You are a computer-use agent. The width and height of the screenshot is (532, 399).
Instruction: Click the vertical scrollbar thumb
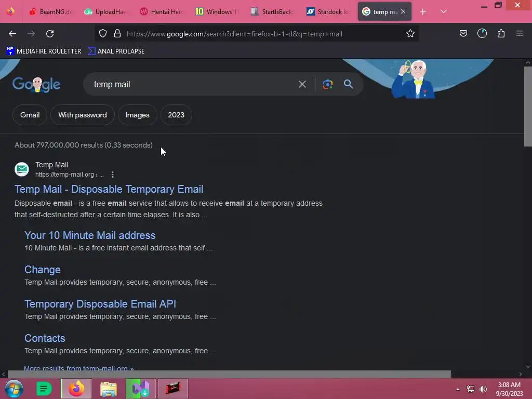pos(528,107)
